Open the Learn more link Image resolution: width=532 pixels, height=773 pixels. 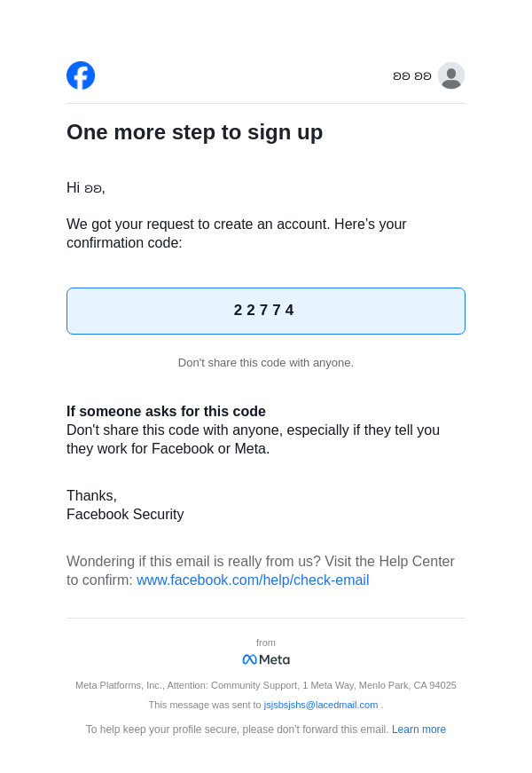[419, 730]
